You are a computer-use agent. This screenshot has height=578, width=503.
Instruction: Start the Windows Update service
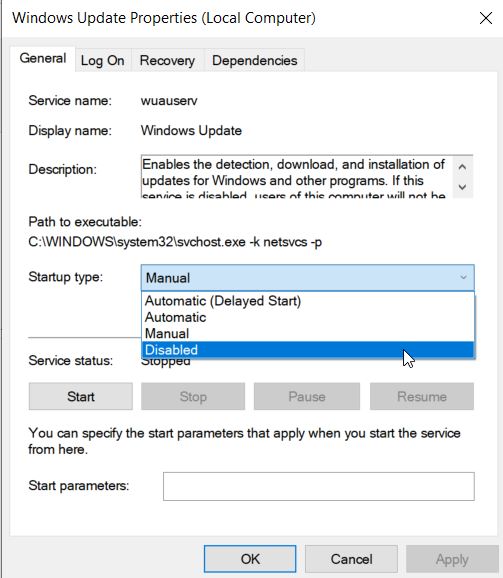pos(81,397)
